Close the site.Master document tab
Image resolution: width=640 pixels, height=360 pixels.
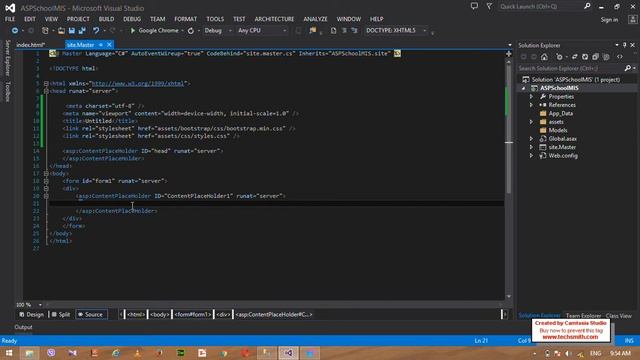109,45
